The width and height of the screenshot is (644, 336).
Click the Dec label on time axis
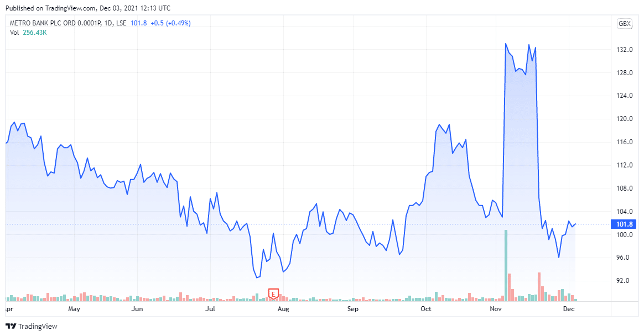pos(568,309)
